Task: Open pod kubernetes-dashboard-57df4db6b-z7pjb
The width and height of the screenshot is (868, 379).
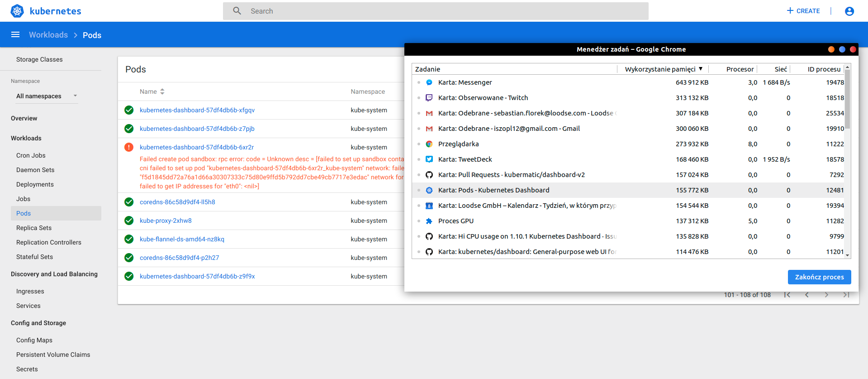Action: click(197, 129)
